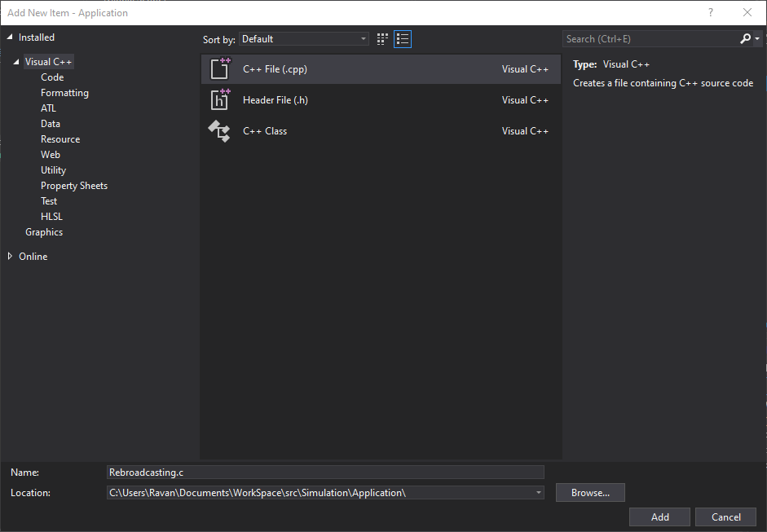Click Visual C++ type in C++ File row
The width and height of the screenshot is (767, 532).
pyautogui.click(x=525, y=69)
